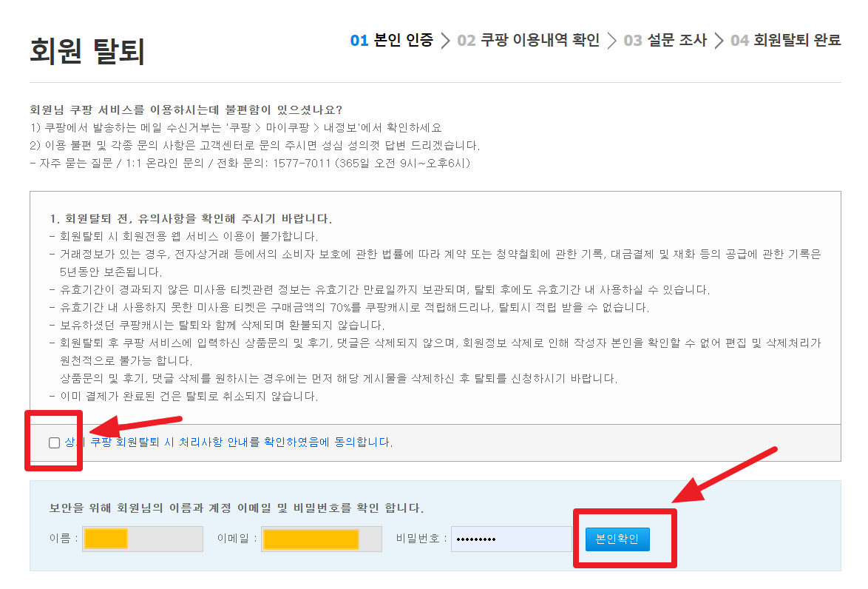Click the line 상품문의 및 후기, 댓글 삭제를 원하시는
Viewport: 868px width, 589px height.
(x=339, y=378)
